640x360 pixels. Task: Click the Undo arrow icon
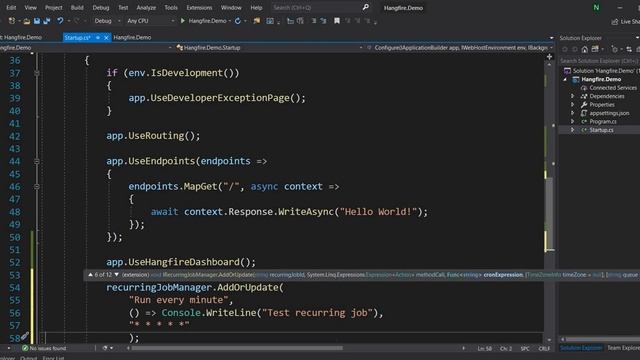(60, 21)
